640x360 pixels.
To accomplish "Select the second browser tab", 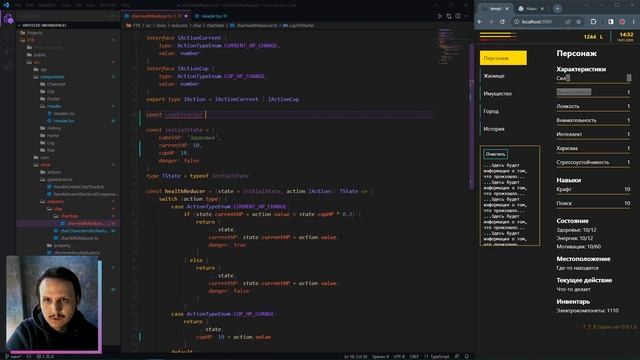I will (x=531, y=8).
